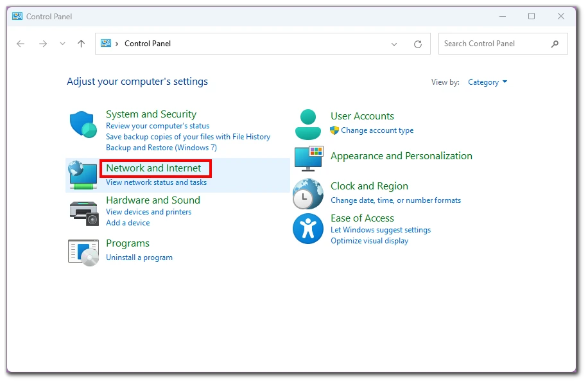Click the Control Panel address bar icon
The image size is (588, 384).
click(106, 44)
